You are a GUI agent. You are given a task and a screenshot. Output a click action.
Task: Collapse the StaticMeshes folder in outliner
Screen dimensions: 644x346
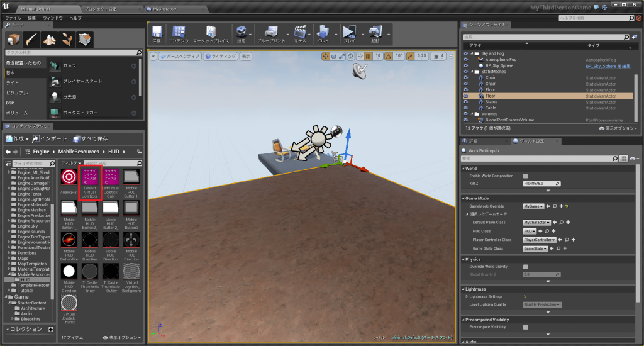tap(472, 72)
